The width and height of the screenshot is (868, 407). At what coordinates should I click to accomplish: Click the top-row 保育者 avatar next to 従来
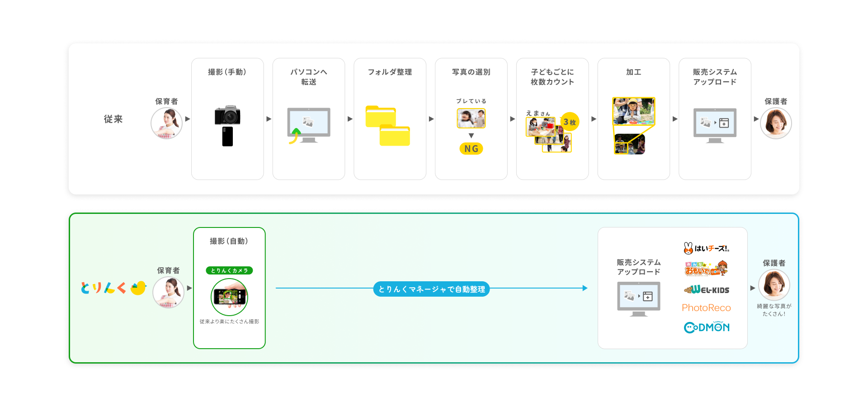166,123
